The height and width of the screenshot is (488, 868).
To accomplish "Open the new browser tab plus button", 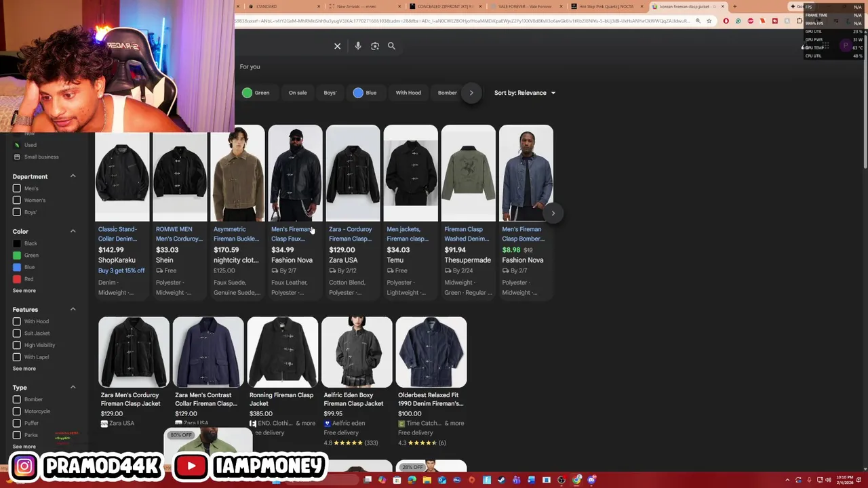I will point(734,7).
